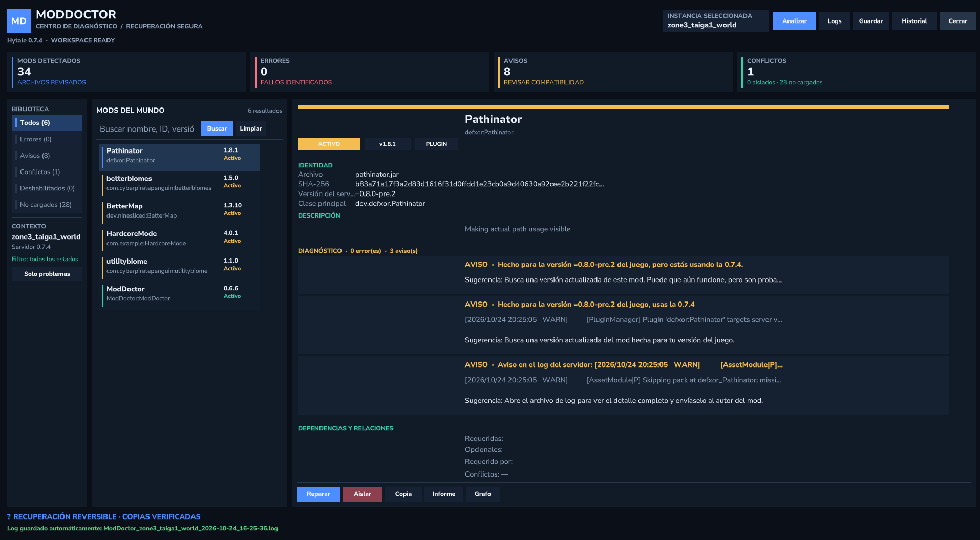Click the Guardar button
The width and height of the screenshot is (980, 540).
coord(870,21)
